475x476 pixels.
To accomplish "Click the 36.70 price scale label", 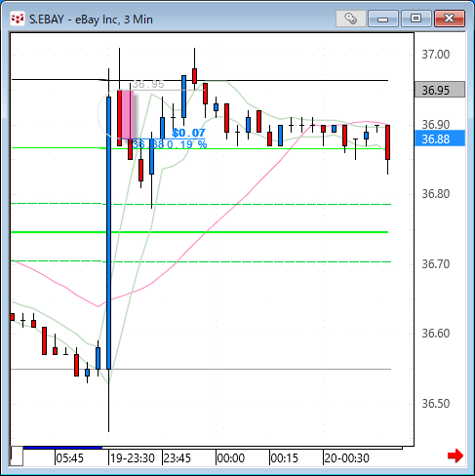I will click(436, 264).
